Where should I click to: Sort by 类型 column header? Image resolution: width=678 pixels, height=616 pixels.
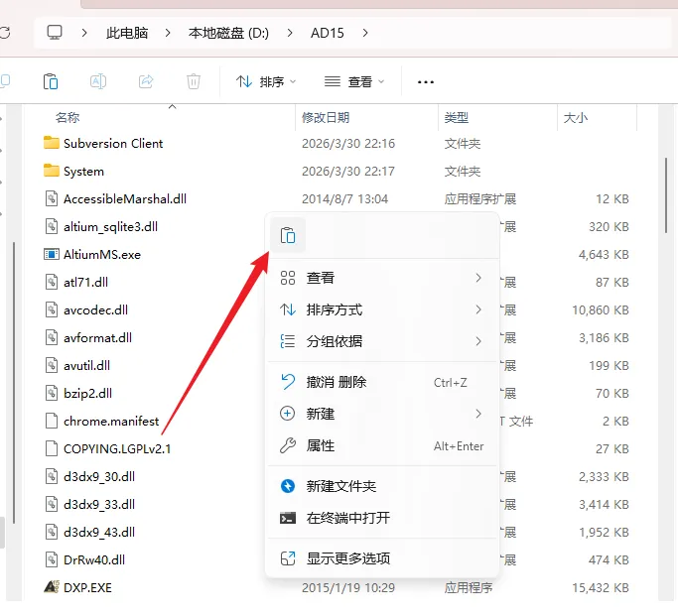tap(457, 117)
